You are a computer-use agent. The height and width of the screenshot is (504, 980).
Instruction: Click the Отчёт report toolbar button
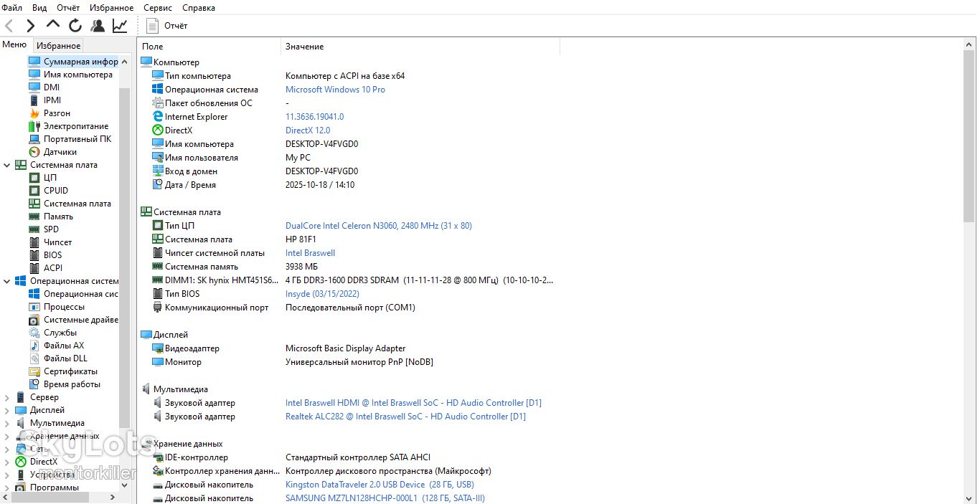tap(167, 26)
